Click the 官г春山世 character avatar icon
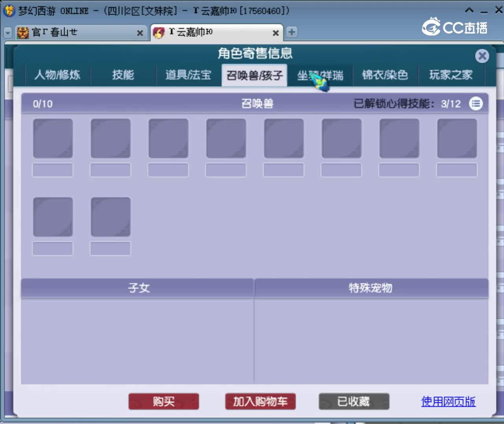The width and height of the screenshot is (504, 424). click(23, 33)
